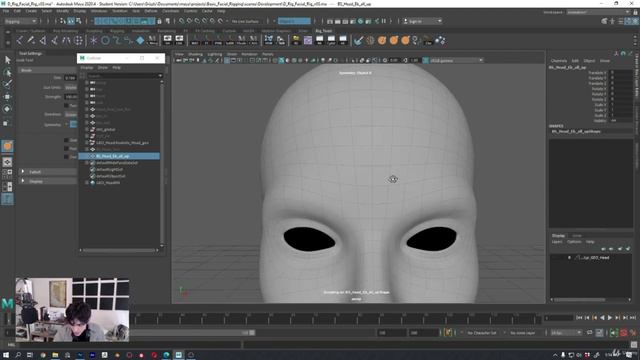The width and height of the screenshot is (640, 360).
Task: Open File Explorer from the taskbar
Action: click(55, 355)
